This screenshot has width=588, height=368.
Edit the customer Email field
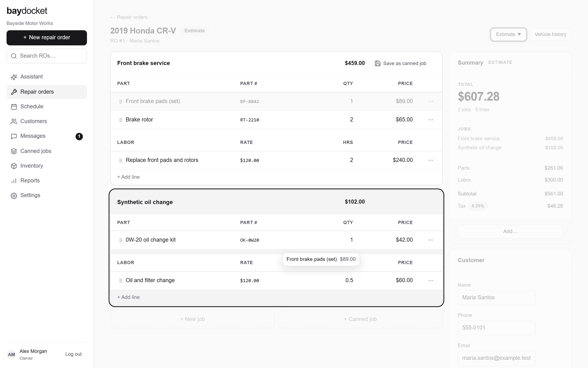496,358
